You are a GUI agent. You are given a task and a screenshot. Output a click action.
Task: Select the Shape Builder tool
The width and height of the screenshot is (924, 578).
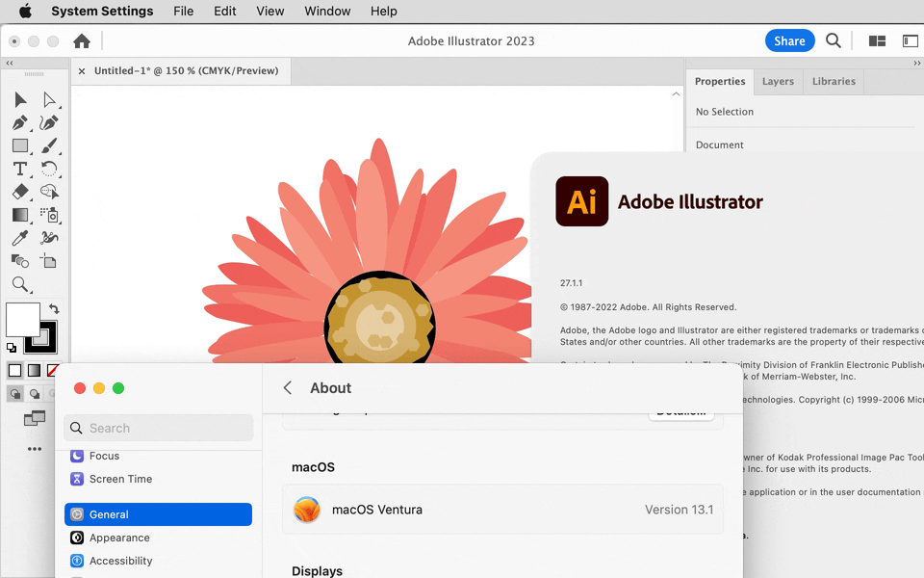coord(49,192)
